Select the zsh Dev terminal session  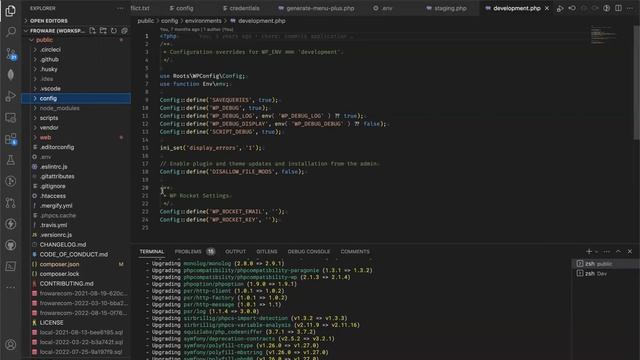coord(605,273)
